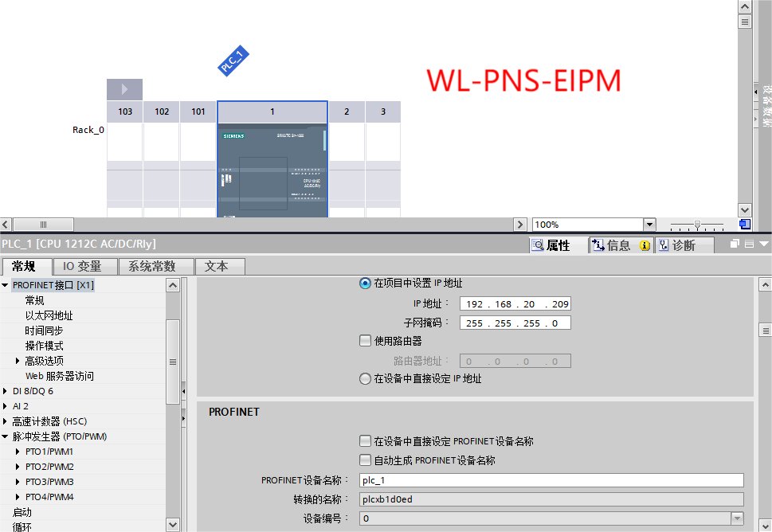Open the 设备编号 device number dropdown
This screenshot has height=532, width=772.
[737, 518]
